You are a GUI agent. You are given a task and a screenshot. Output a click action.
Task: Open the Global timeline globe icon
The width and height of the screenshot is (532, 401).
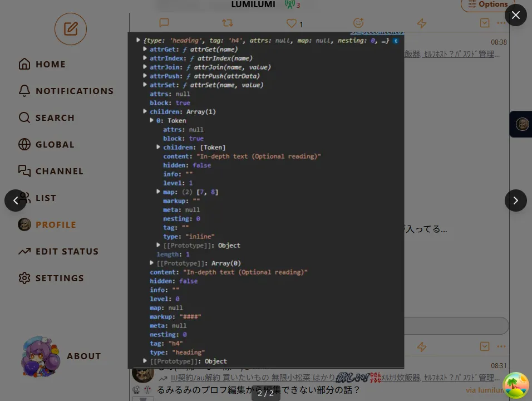point(24,144)
